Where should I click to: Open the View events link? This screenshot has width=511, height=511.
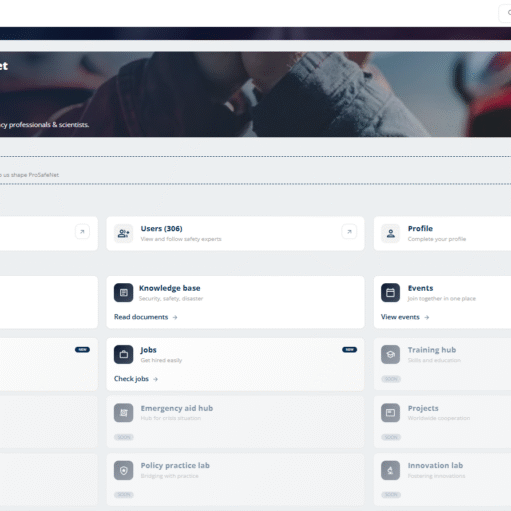(405, 317)
